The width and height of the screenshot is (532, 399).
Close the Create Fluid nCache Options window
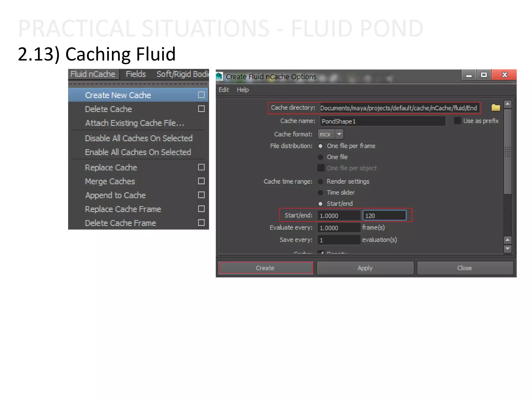tap(504, 75)
